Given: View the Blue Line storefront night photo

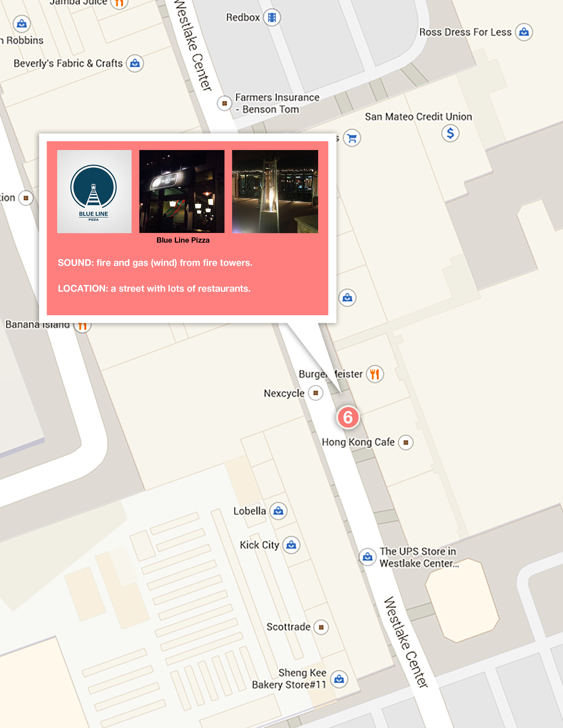Looking at the screenshot, I should point(182,191).
